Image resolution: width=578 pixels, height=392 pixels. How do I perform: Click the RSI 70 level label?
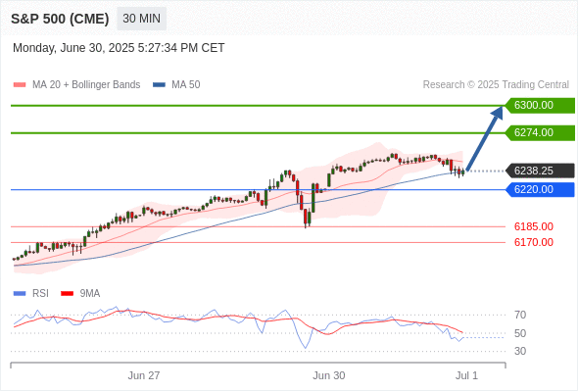coord(520,316)
